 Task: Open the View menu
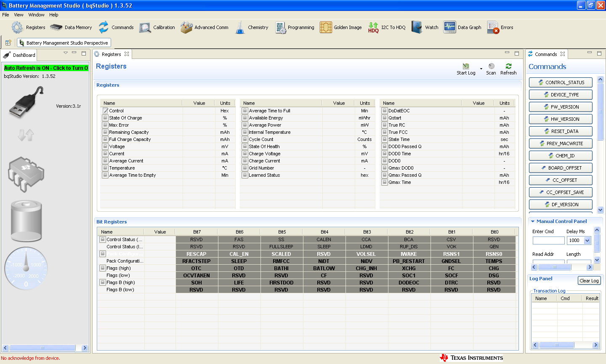pos(19,15)
